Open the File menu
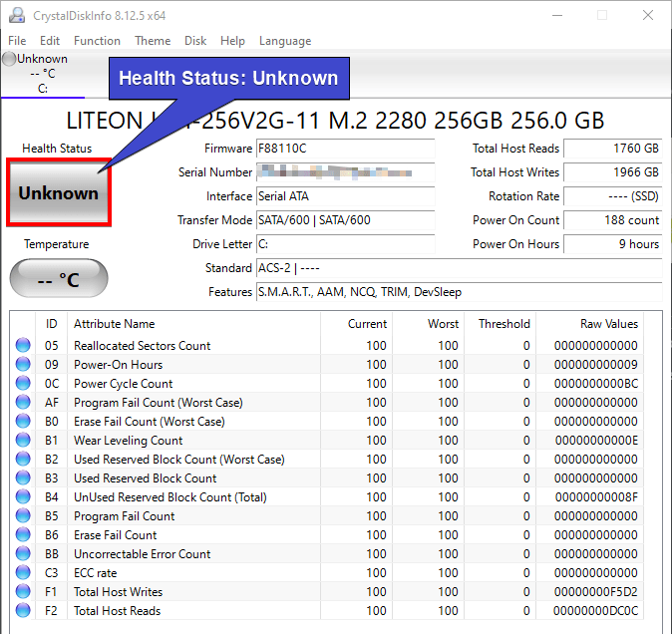This screenshot has width=672, height=634. click(17, 41)
